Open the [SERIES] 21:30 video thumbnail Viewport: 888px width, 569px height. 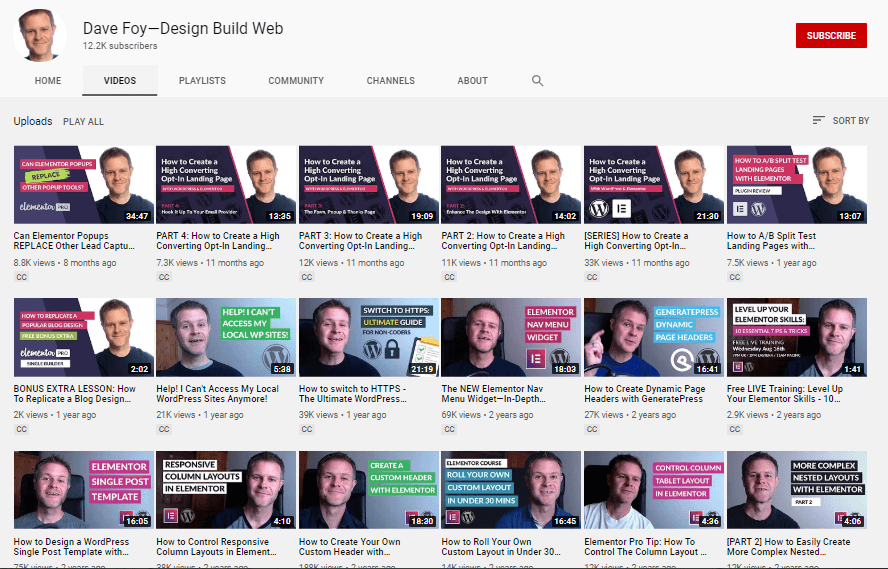pyautogui.click(x=654, y=185)
